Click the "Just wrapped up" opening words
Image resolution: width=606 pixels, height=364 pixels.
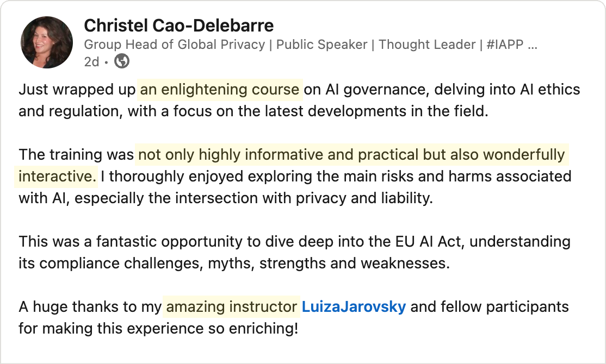coord(77,90)
